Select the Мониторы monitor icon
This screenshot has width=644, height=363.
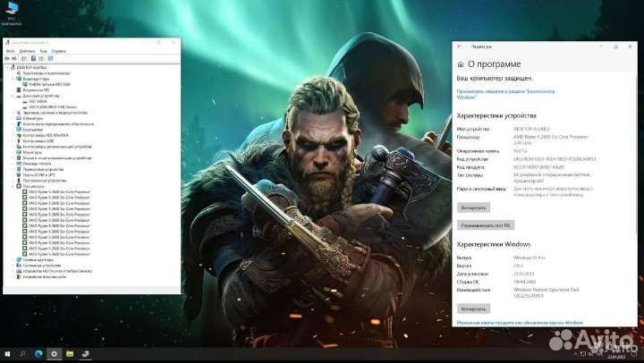19,152
